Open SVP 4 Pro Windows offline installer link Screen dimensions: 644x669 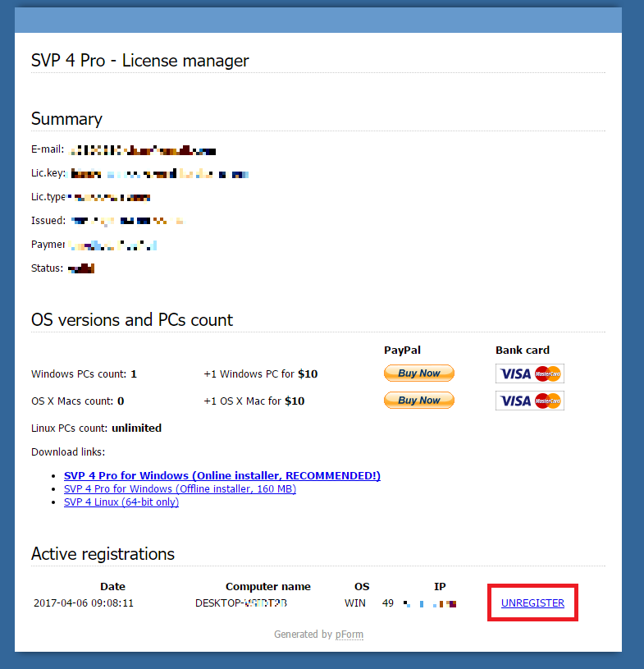pos(180,488)
